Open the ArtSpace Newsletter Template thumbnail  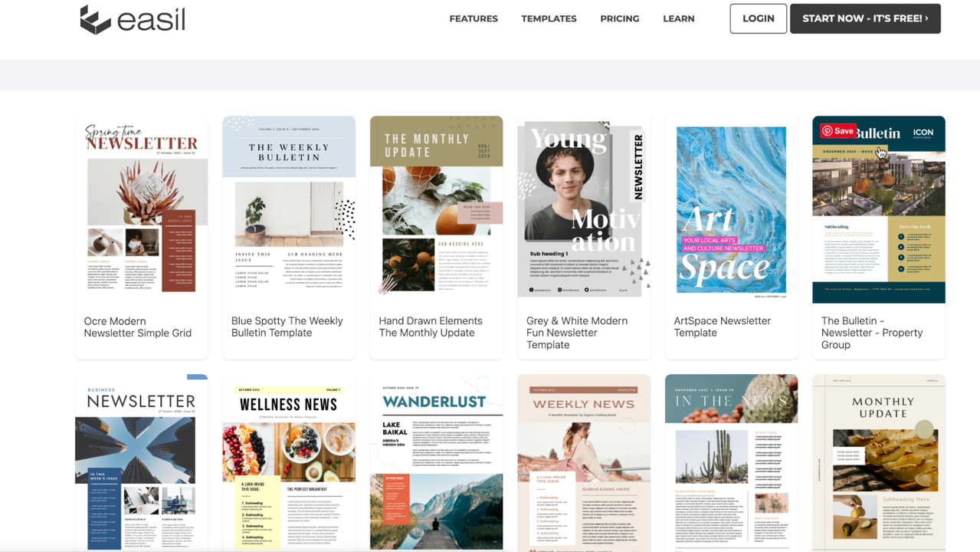pos(731,207)
